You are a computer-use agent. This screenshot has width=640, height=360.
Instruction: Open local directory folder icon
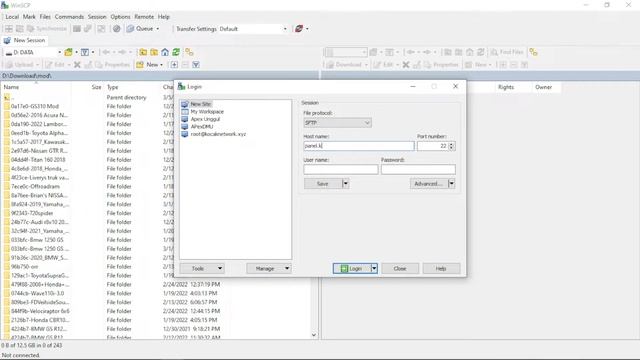pyautogui.click(x=68, y=52)
